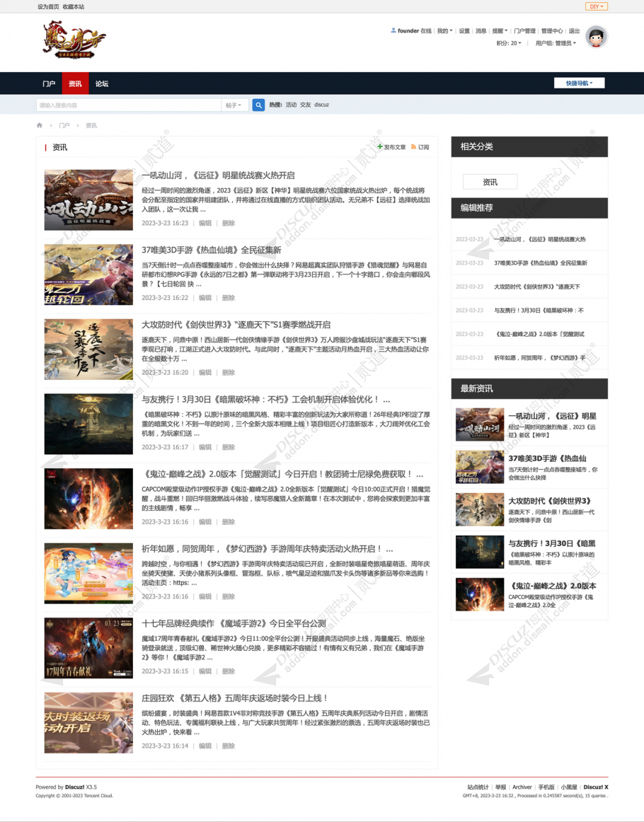Viewport: 644px width, 822px height.
Task: Open the 一吼动山河 article thumbnail
Action: 88,199
